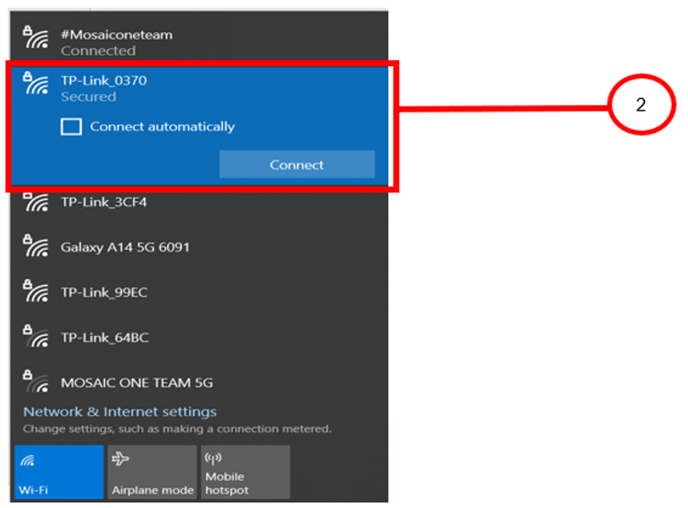
Task: Click the airplane icon in Airplane mode tile
Action: point(120,459)
